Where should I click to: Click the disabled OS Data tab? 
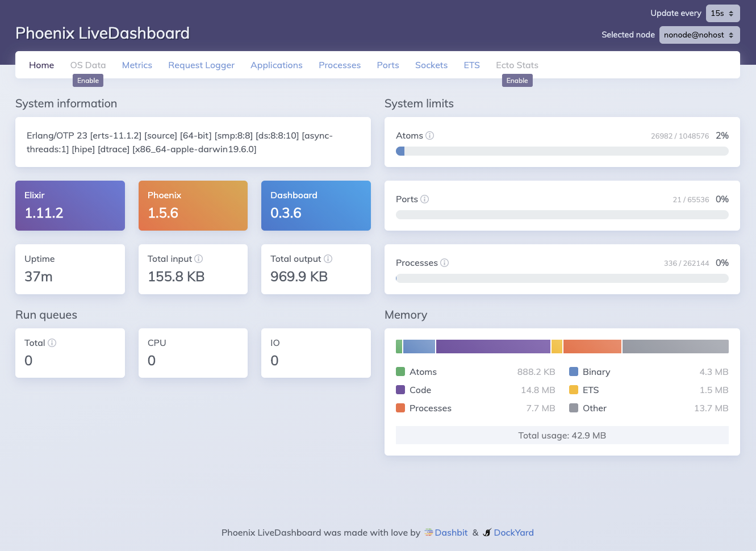pos(88,65)
